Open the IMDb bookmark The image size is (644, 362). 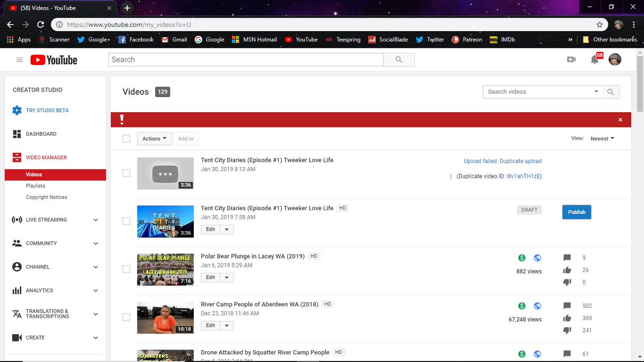pyautogui.click(x=502, y=40)
